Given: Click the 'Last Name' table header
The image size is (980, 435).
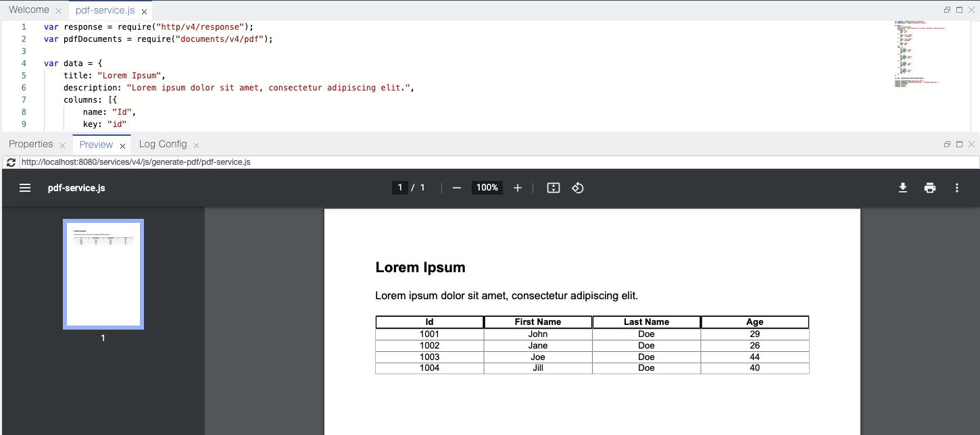Looking at the screenshot, I should [646, 322].
